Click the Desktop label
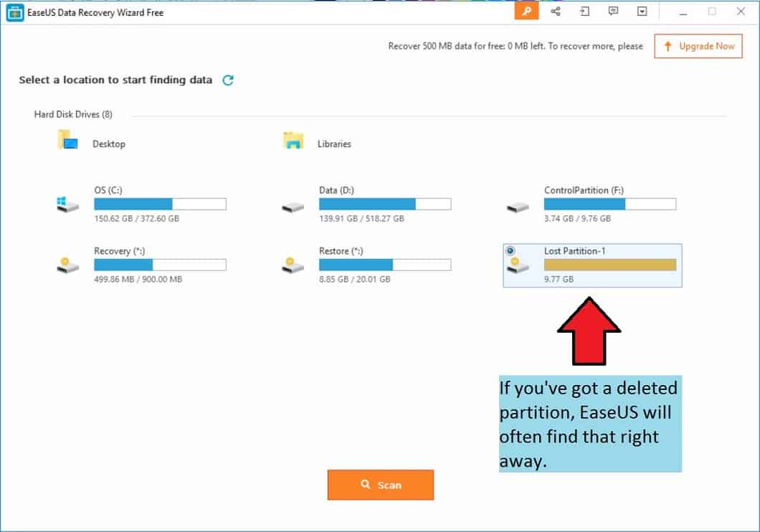The height and width of the screenshot is (532, 760). [108, 144]
